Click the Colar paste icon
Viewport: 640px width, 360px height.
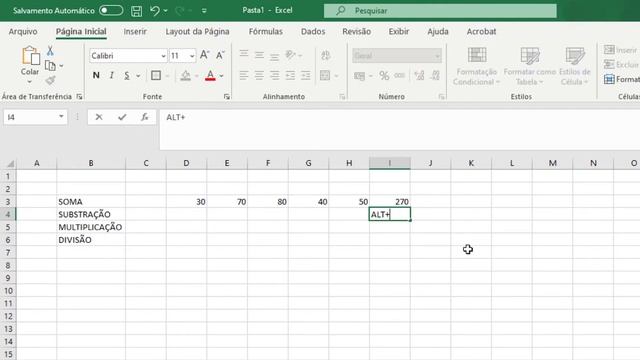click(x=30, y=56)
